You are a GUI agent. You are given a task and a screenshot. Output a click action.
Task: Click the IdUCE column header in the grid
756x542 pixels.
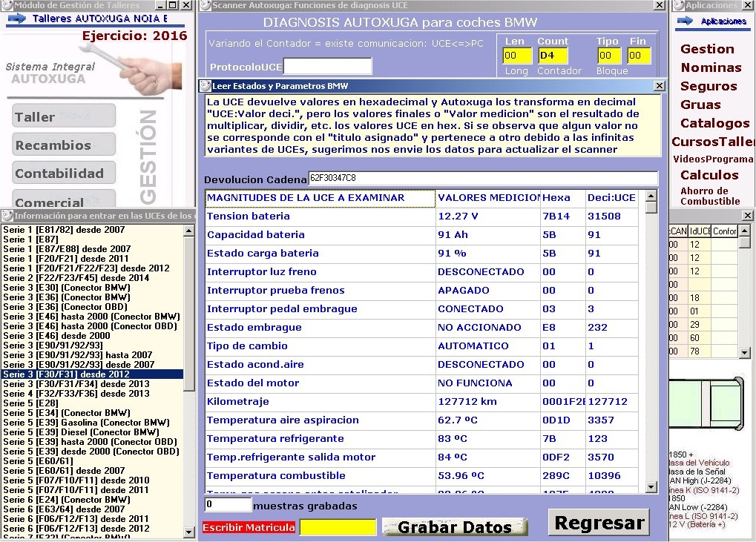coord(700,231)
